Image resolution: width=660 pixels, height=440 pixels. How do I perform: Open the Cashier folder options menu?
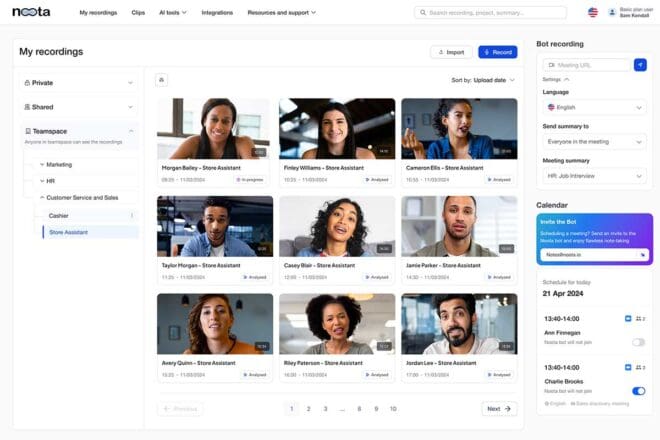[x=131, y=215]
